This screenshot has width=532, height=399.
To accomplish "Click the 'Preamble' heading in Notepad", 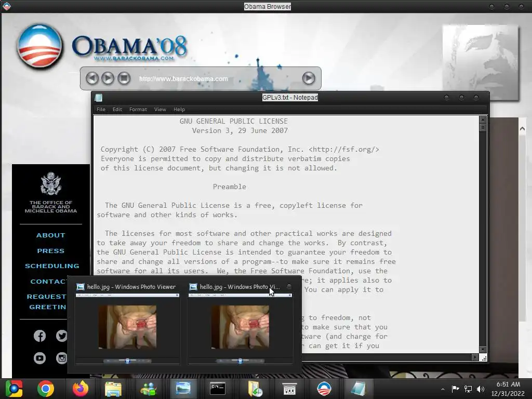I will [x=229, y=187].
